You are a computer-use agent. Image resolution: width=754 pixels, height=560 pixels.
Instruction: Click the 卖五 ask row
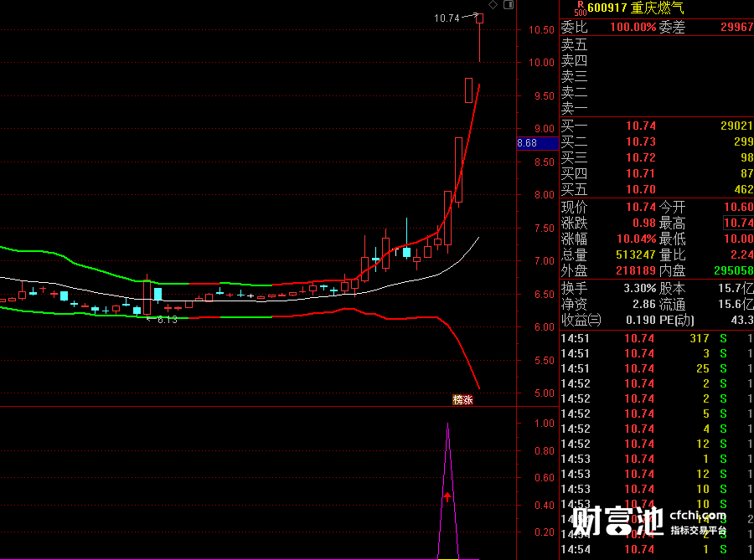[657, 44]
